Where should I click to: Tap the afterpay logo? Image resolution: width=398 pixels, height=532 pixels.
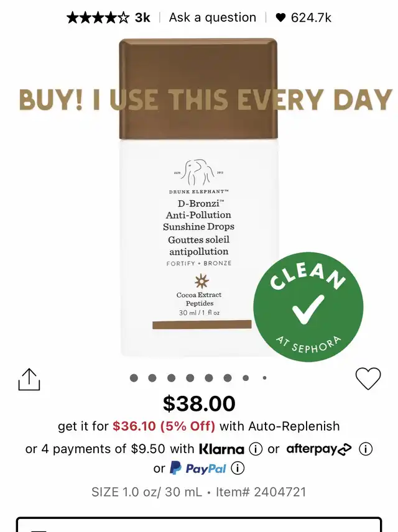319,449
